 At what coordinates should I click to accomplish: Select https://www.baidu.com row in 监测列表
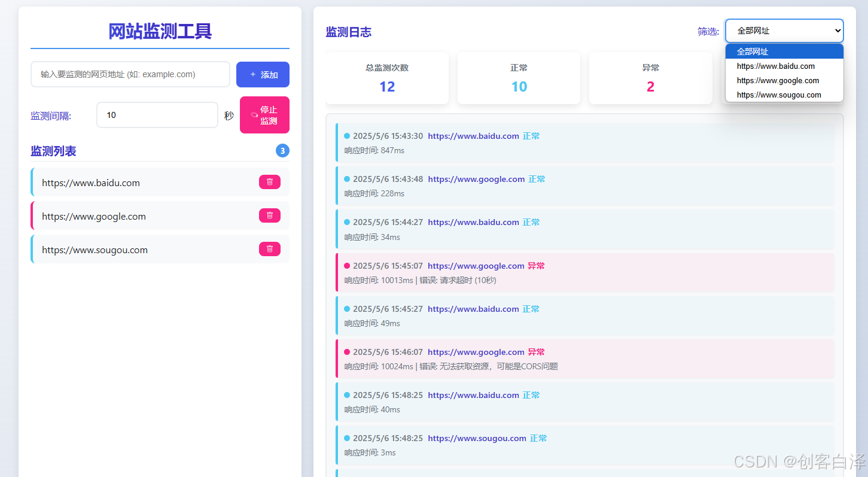coord(160,183)
